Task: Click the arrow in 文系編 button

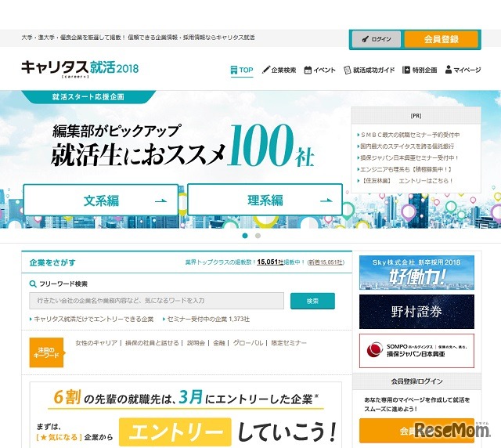Action: pos(160,201)
